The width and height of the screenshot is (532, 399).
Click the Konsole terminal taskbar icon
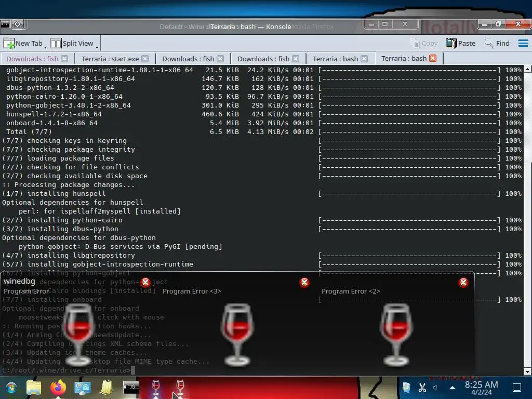coord(131,388)
